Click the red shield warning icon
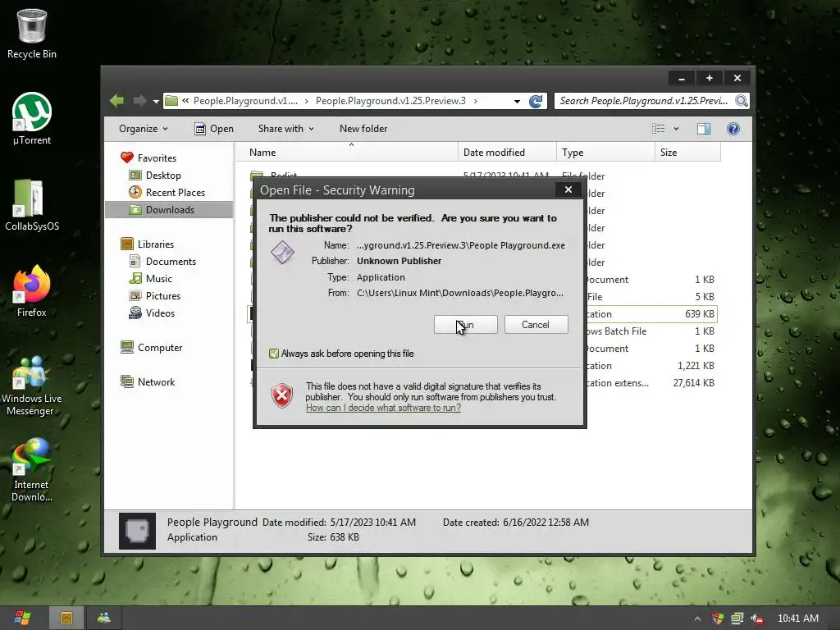Viewport: 840px width, 630px height. 282,396
